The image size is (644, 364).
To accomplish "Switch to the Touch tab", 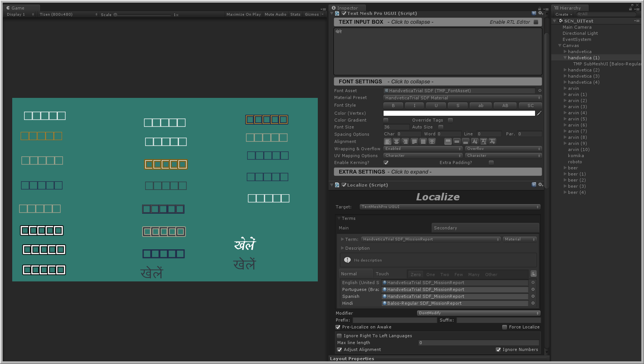I will coord(382,274).
